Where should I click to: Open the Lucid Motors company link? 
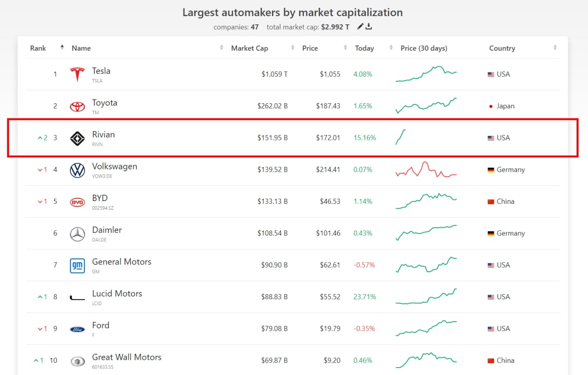coord(117,293)
